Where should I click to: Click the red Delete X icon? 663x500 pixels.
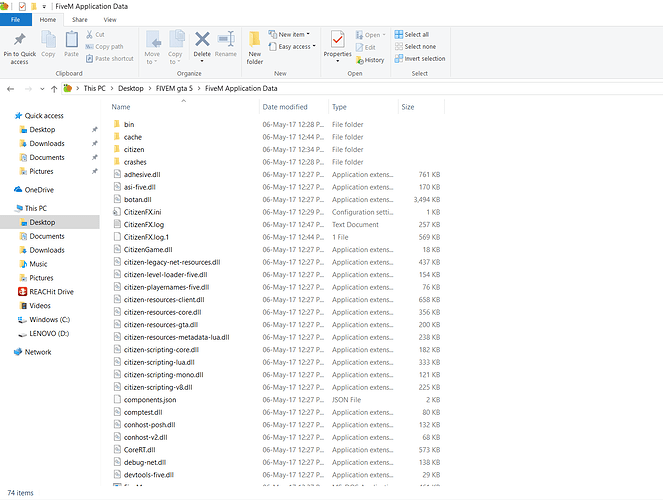(202, 39)
